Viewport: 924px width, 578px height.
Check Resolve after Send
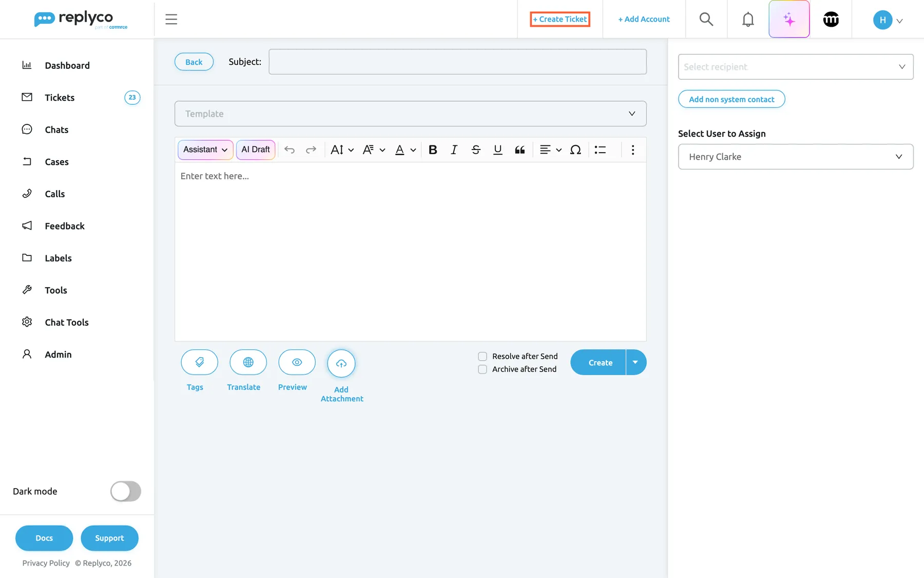coord(483,357)
